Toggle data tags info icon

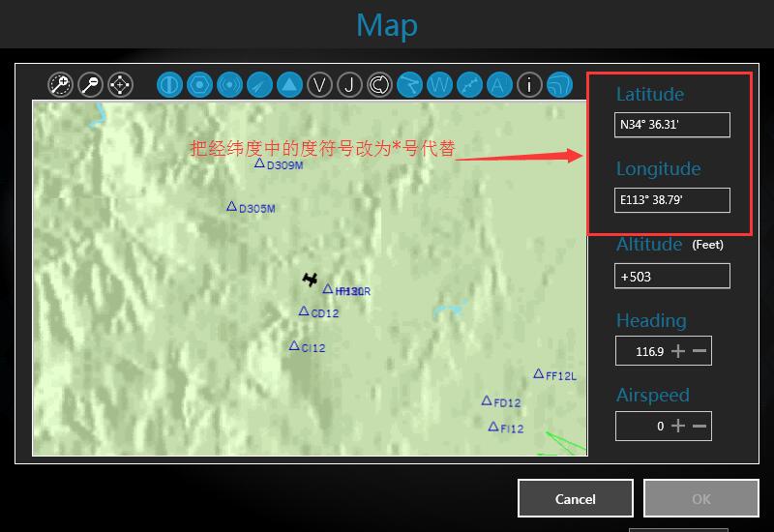(x=529, y=85)
